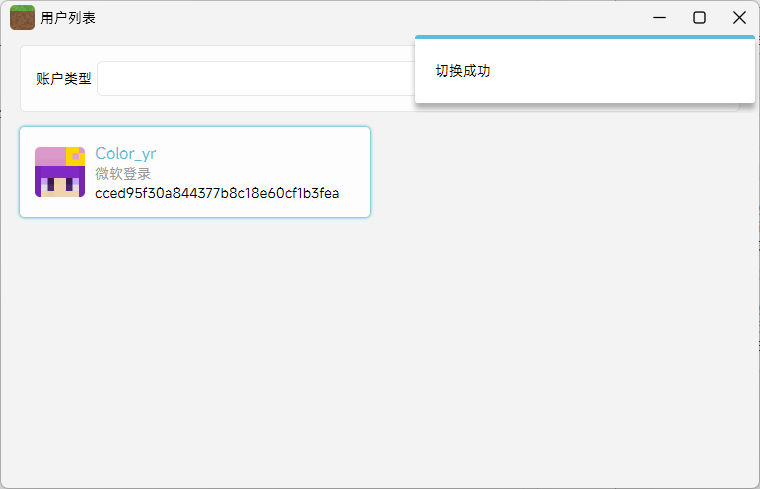
Task: Click the 账户类型 label
Action: tap(63, 78)
